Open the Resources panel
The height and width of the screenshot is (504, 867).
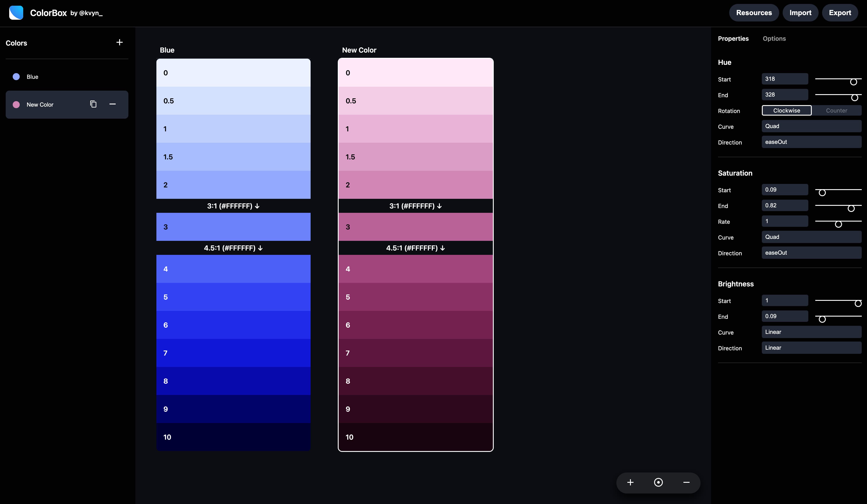[x=754, y=13]
